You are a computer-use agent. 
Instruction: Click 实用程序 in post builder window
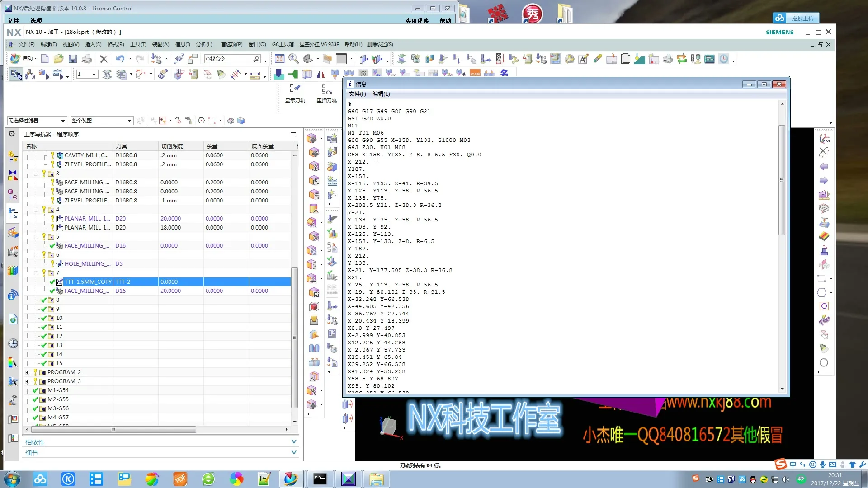click(416, 21)
